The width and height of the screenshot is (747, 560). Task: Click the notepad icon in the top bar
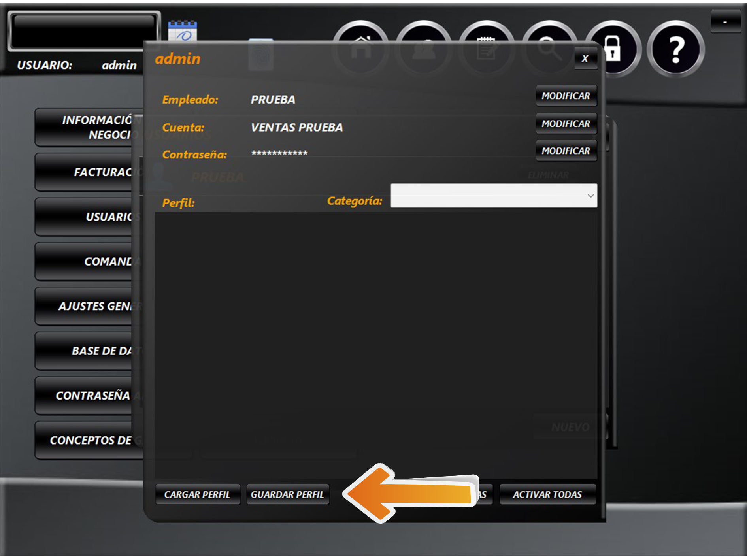click(x=486, y=32)
